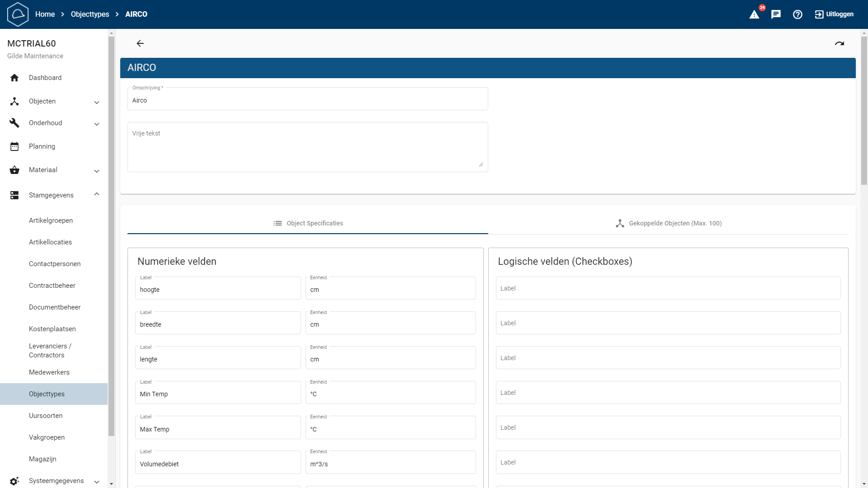
Task: Collapse the Stamgegevens sidebar section
Action: coord(96,194)
